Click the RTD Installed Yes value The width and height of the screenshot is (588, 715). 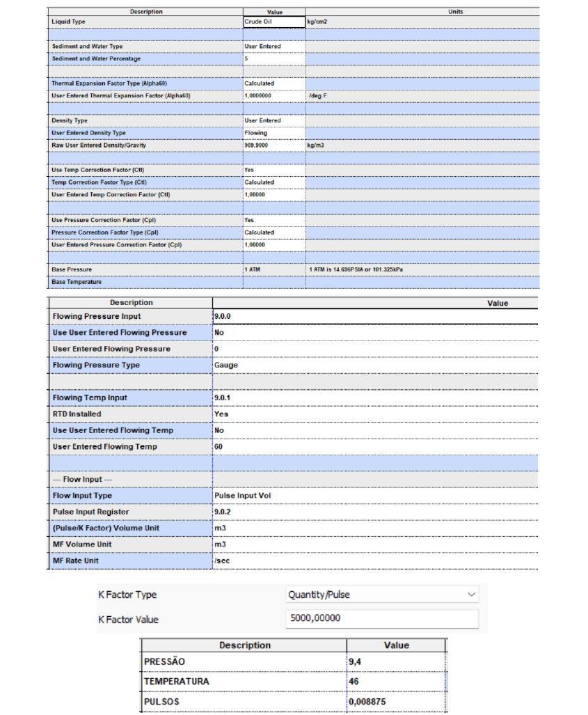[375, 414]
